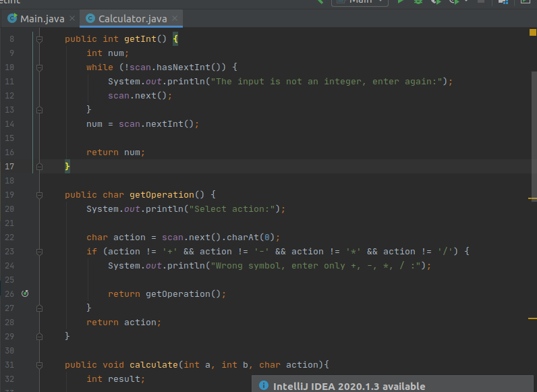
Task: Click the class icon on Main.java tab
Action: pos(12,18)
